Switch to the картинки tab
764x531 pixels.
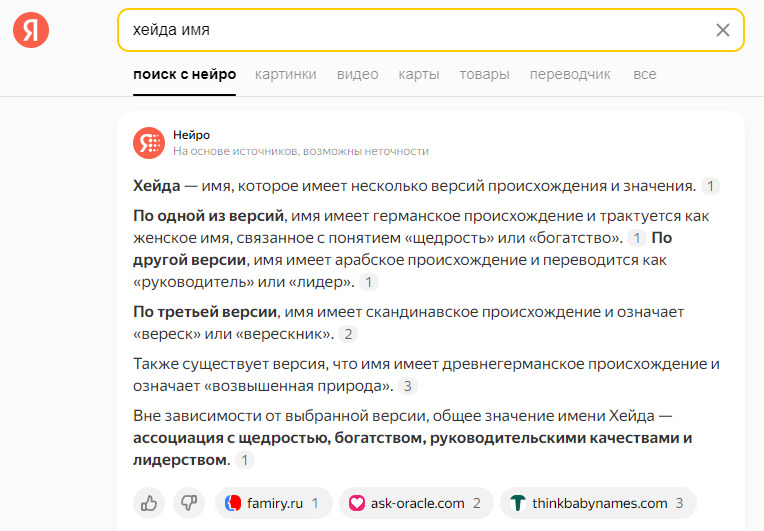[x=286, y=74]
